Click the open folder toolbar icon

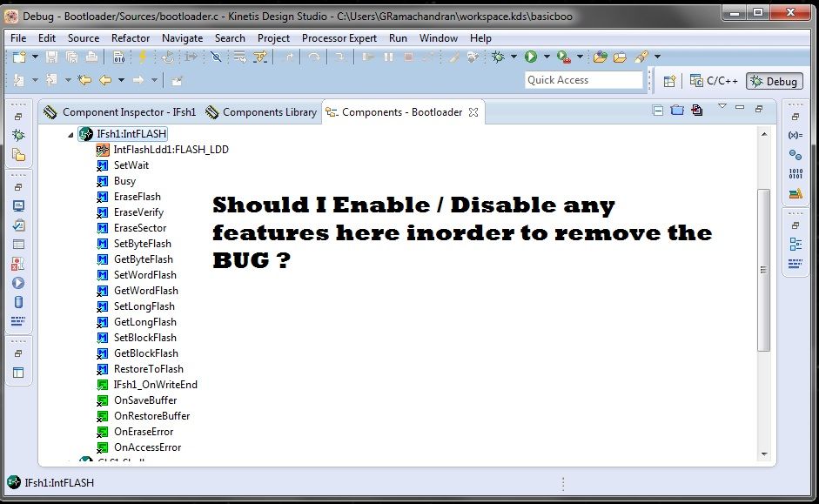coord(620,57)
